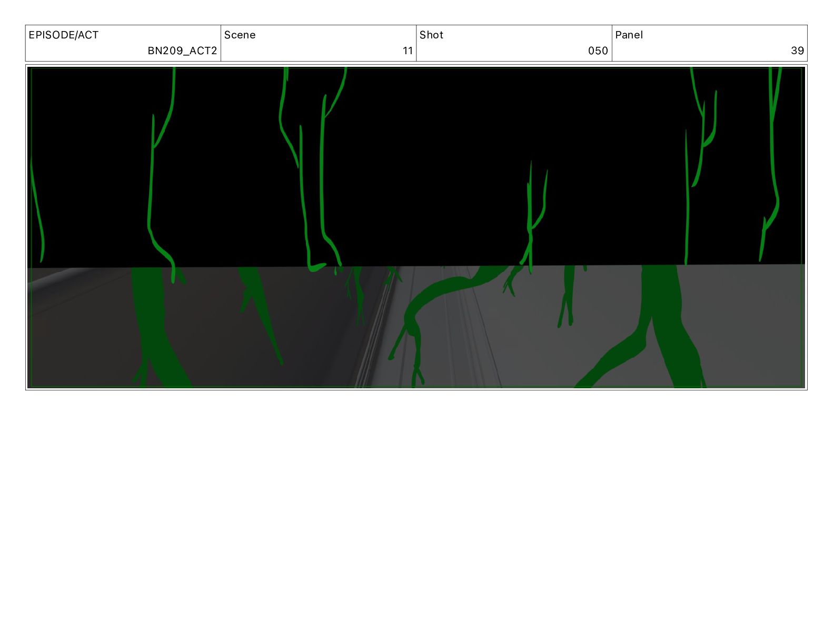834x644 pixels.
Task: Click the storyboard panel image with green vines
Action: [x=416, y=227]
